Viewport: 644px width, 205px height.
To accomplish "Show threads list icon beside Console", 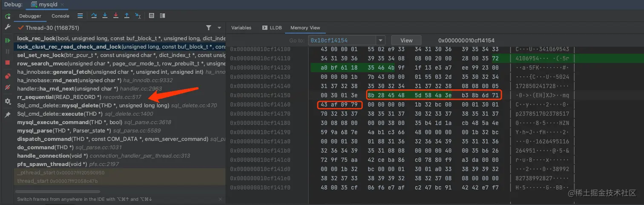I will coord(80,16).
